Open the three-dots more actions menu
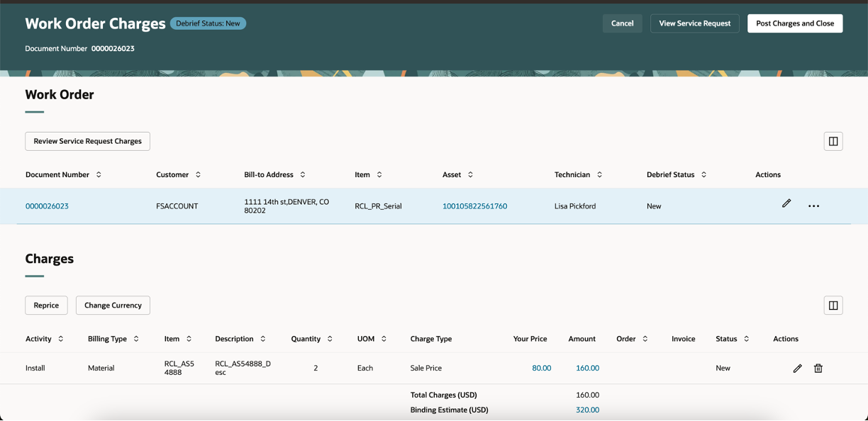 (813, 206)
